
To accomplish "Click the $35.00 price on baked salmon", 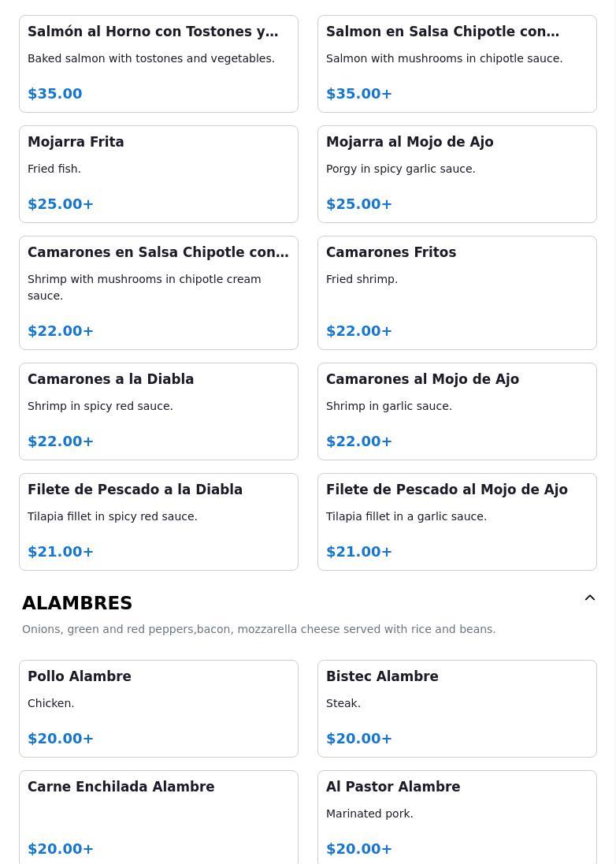I will (55, 94).
